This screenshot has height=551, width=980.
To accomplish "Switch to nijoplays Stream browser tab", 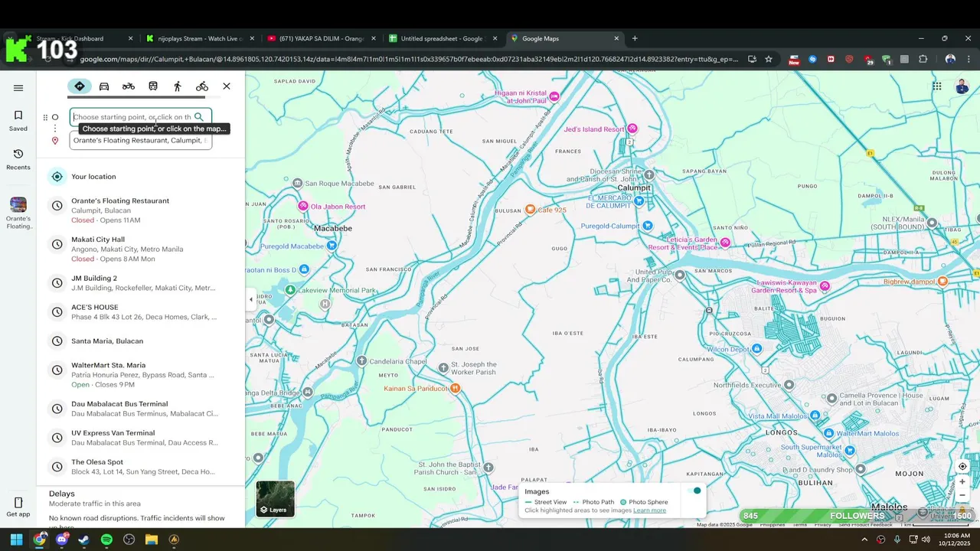I will click(200, 38).
